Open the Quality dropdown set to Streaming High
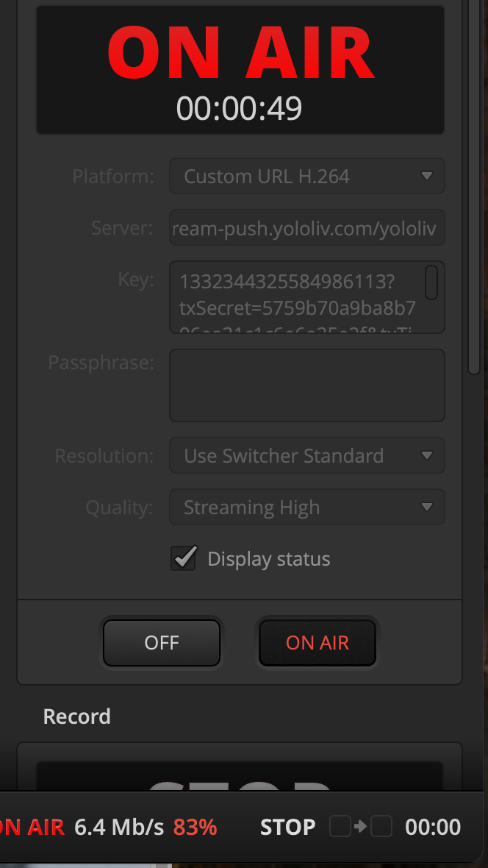The image size is (488, 868). point(306,508)
